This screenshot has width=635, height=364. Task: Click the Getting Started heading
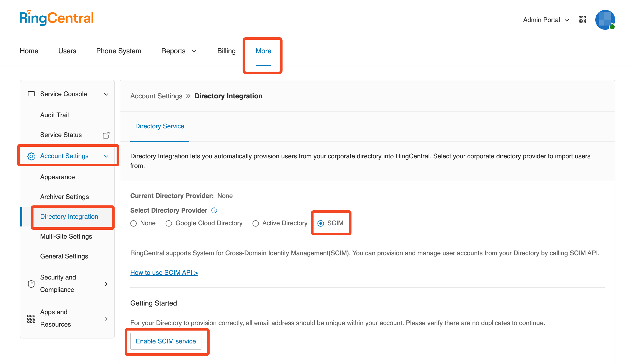pyautogui.click(x=153, y=303)
